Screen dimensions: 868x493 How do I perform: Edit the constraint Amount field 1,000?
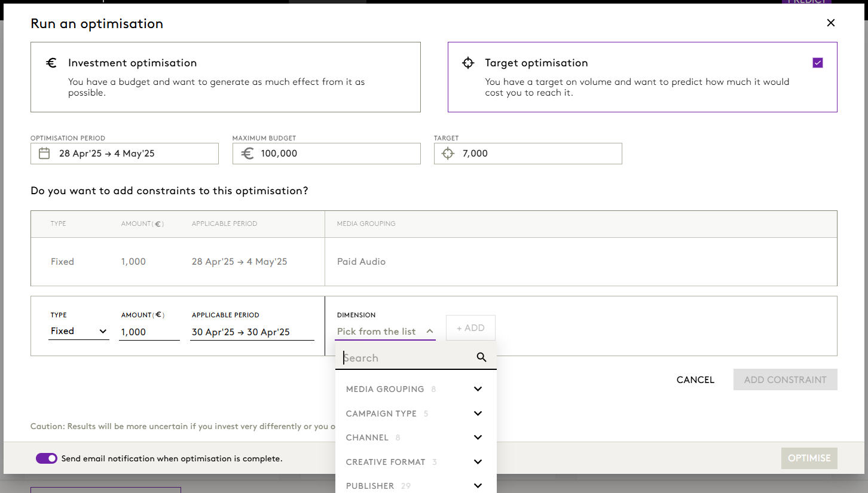149,332
